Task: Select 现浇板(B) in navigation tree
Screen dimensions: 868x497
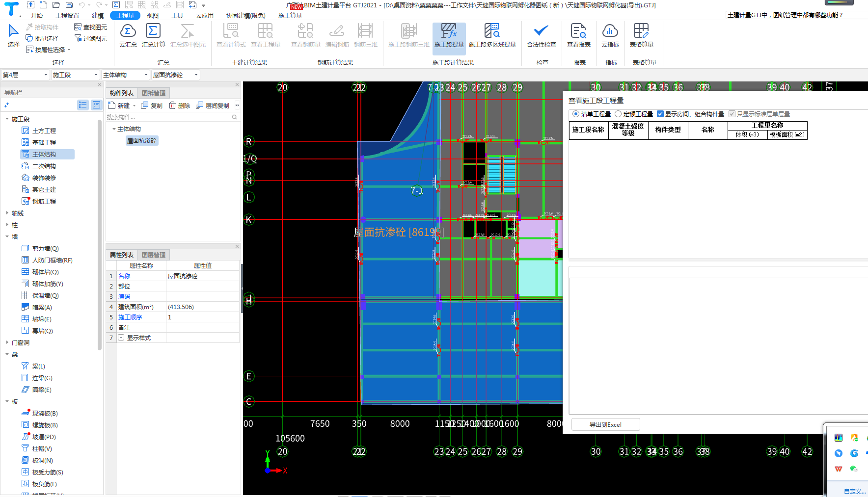Action: click(40, 413)
